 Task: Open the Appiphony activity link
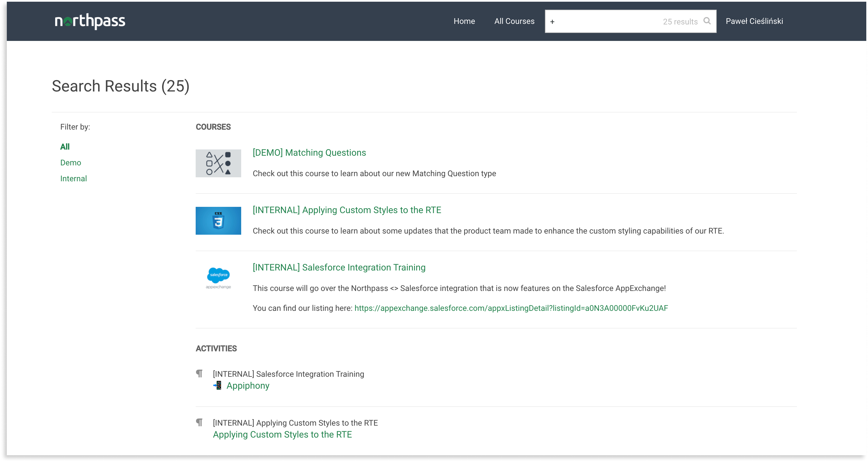click(x=248, y=386)
